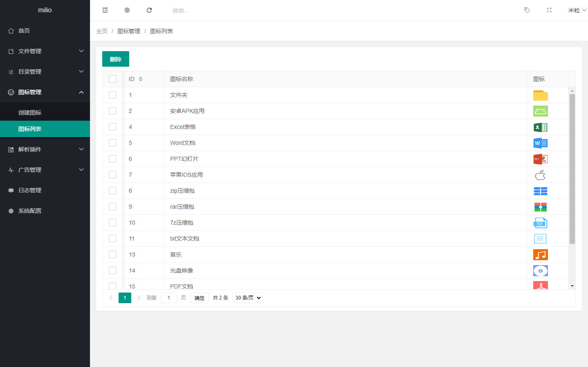
Task: Check the select-all checkbox in table header
Action: click(x=112, y=79)
